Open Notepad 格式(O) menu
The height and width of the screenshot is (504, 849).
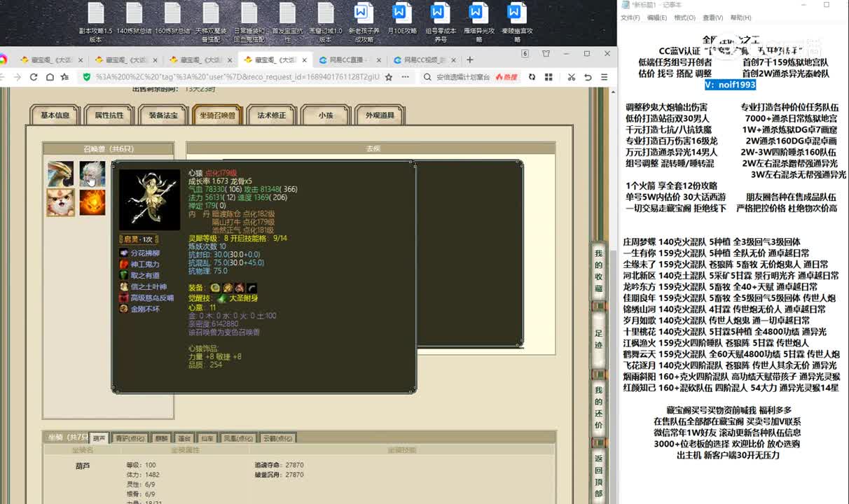[685, 17]
